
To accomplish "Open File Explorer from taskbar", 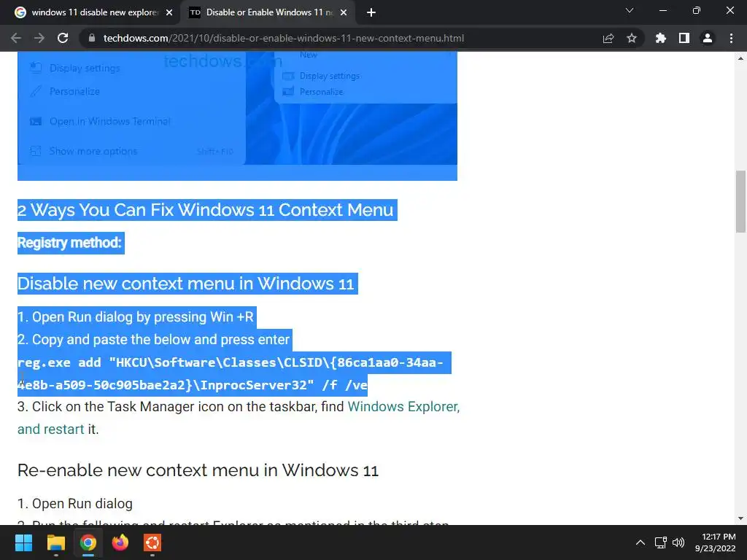I will pyautogui.click(x=55, y=542).
